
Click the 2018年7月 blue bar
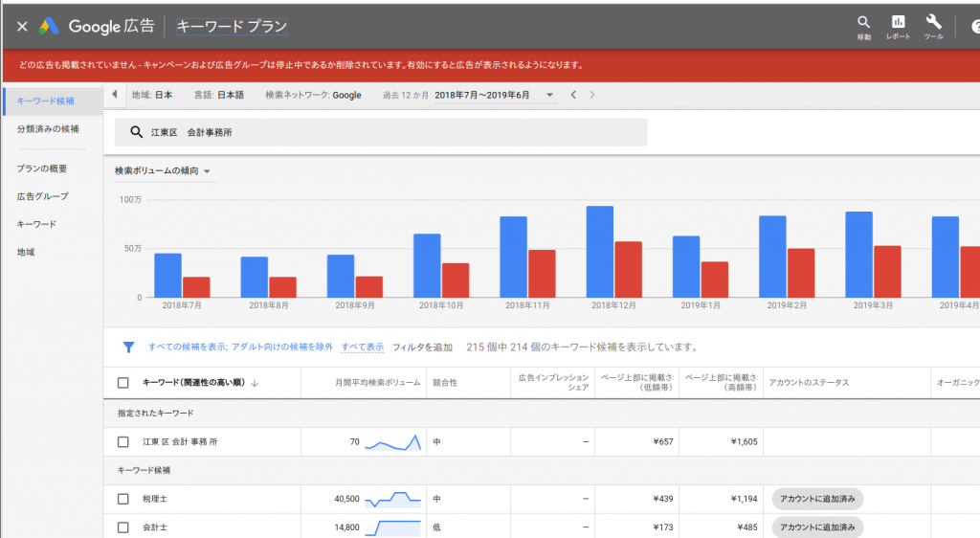tap(167, 276)
